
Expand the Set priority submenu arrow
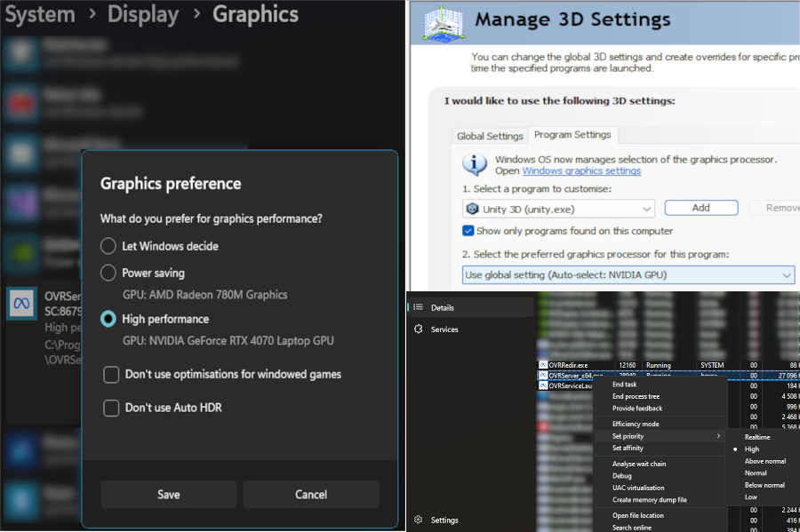(x=718, y=436)
